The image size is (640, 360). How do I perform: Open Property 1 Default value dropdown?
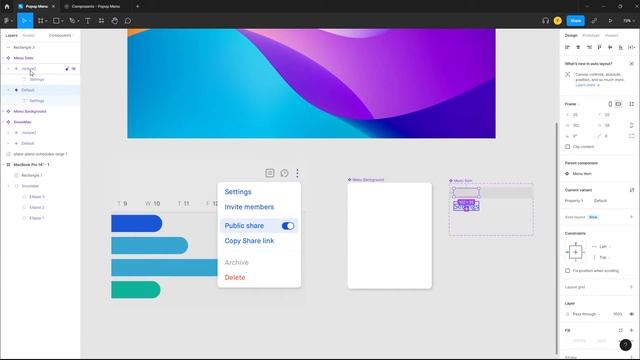pyautogui.click(x=601, y=200)
